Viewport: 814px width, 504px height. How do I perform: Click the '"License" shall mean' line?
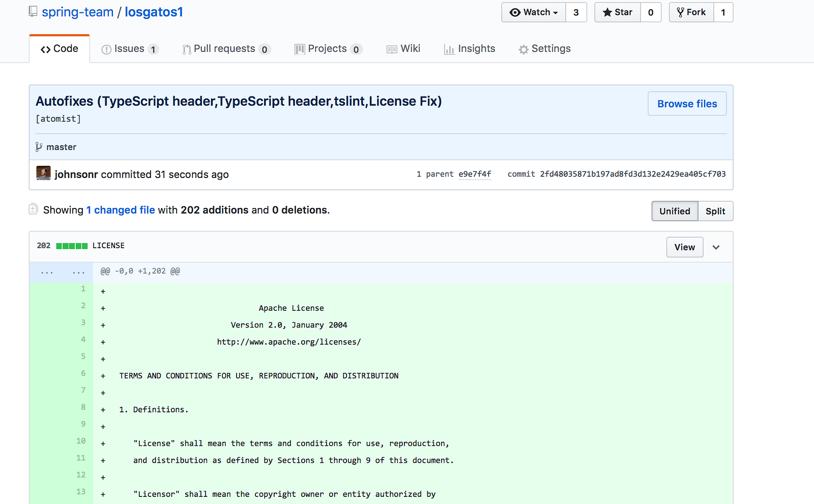click(x=291, y=443)
